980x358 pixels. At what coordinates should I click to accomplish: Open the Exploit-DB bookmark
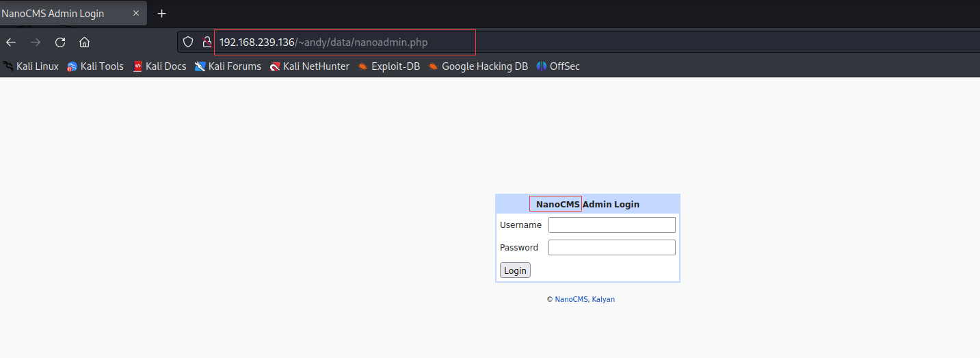(389, 66)
